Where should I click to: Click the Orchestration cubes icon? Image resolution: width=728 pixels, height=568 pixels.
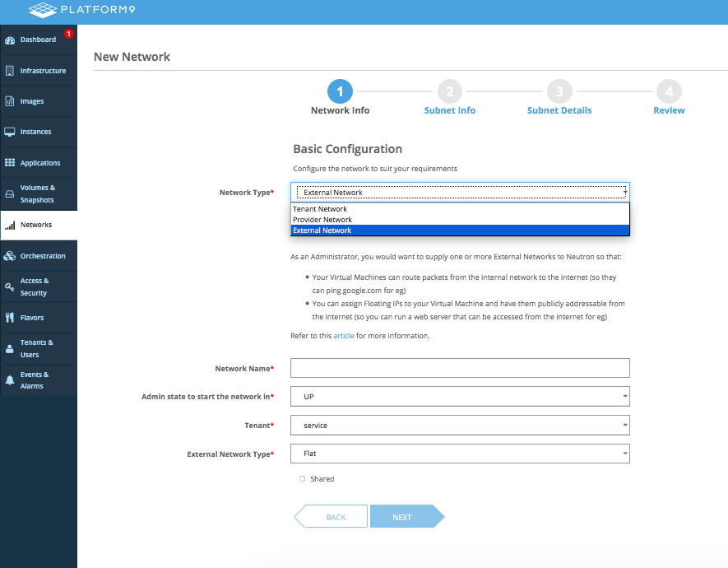coord(10,256)
